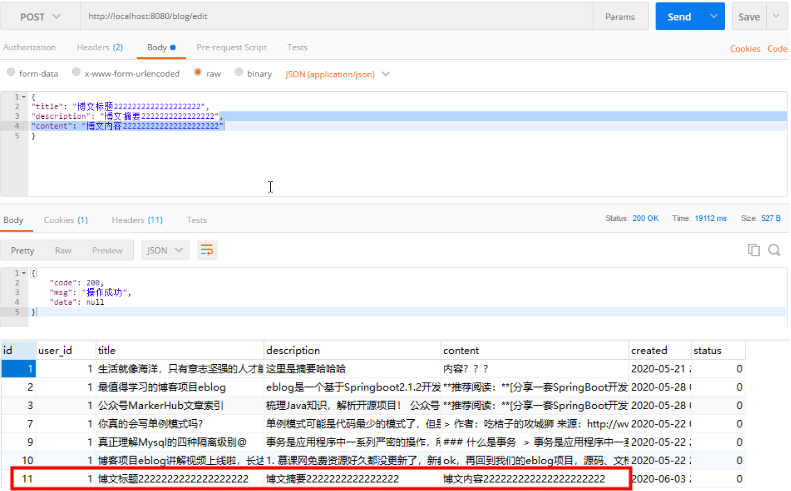
Task: Open the response Tests tab
Action: (x=197, y=220)
